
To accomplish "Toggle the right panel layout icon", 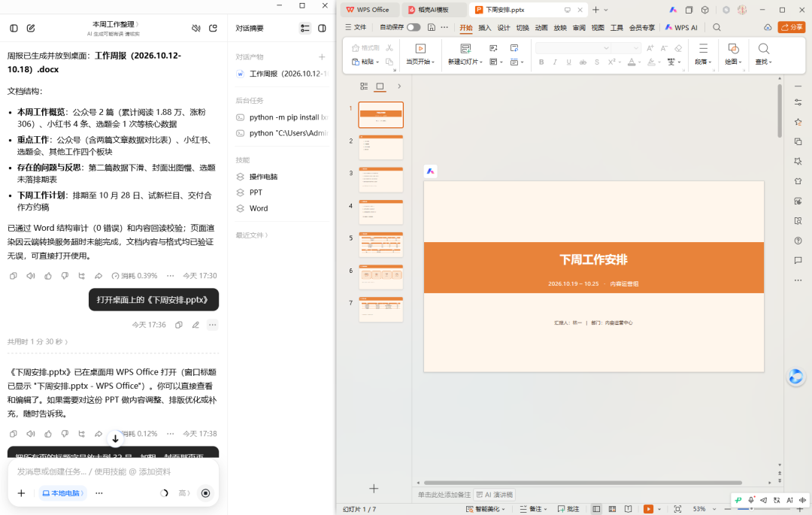I will coord(322,29).
